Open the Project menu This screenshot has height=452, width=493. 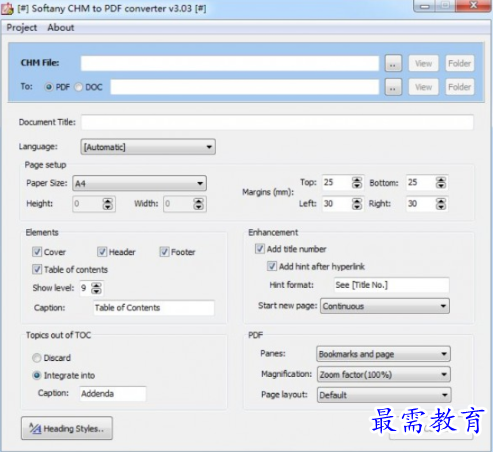[x=22, y=28]
